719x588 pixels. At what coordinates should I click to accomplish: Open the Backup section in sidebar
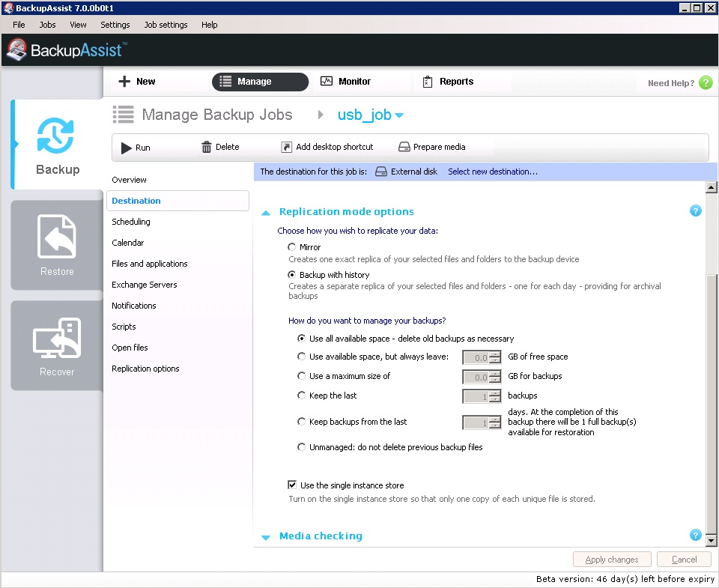pyautogui.click(x=58, y=145)
